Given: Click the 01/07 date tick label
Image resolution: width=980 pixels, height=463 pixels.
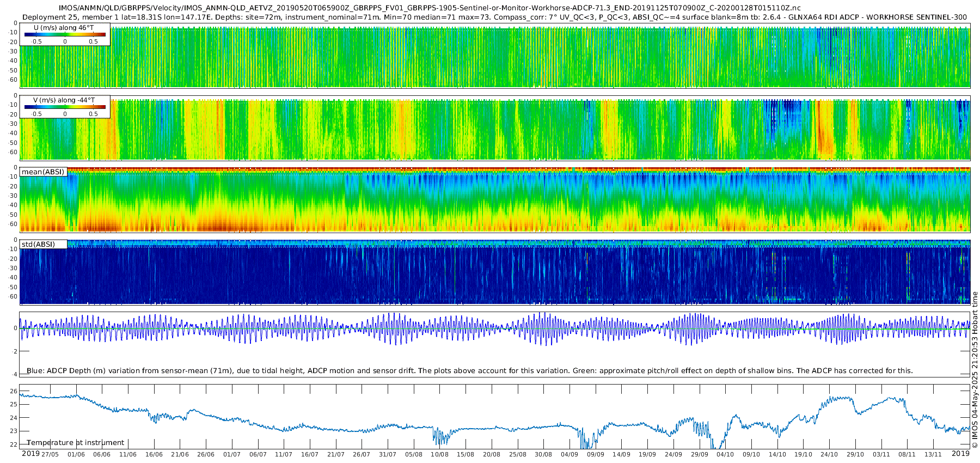Looking at the screenshot, I should coord(232,454).
